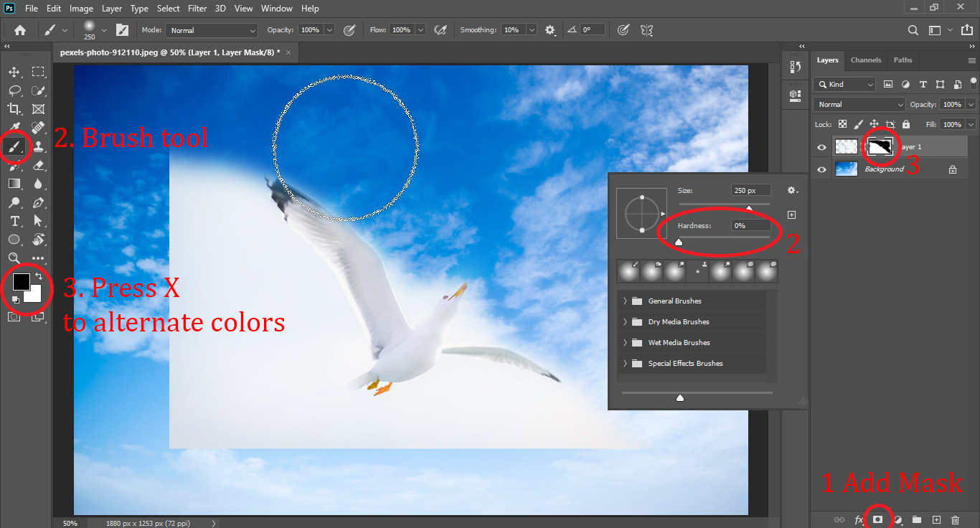Create a new layer
The image size is (980, 528).
936,519
